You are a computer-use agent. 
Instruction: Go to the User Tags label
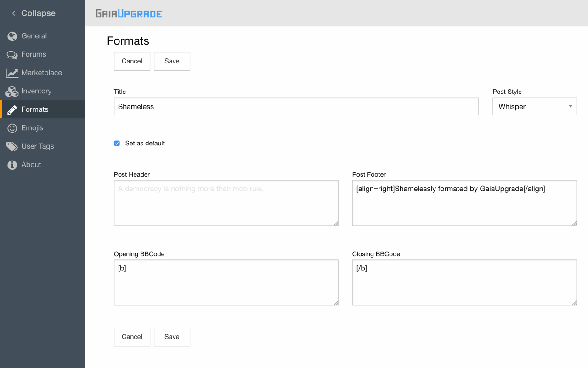tap(37, 146)
